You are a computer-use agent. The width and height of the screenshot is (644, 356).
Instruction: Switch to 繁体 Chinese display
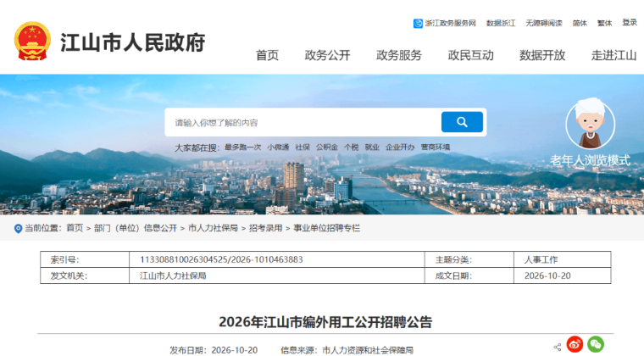(x=604, y=24)
